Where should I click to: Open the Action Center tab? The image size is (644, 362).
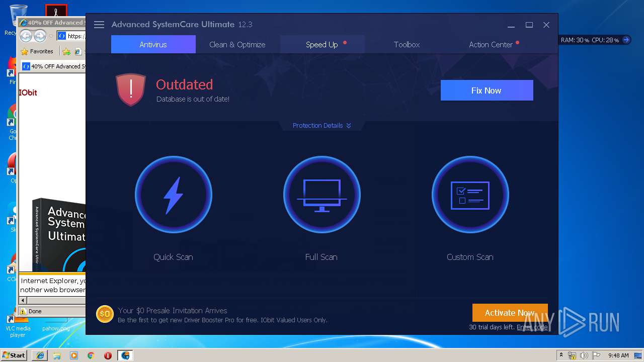point(492,44)
